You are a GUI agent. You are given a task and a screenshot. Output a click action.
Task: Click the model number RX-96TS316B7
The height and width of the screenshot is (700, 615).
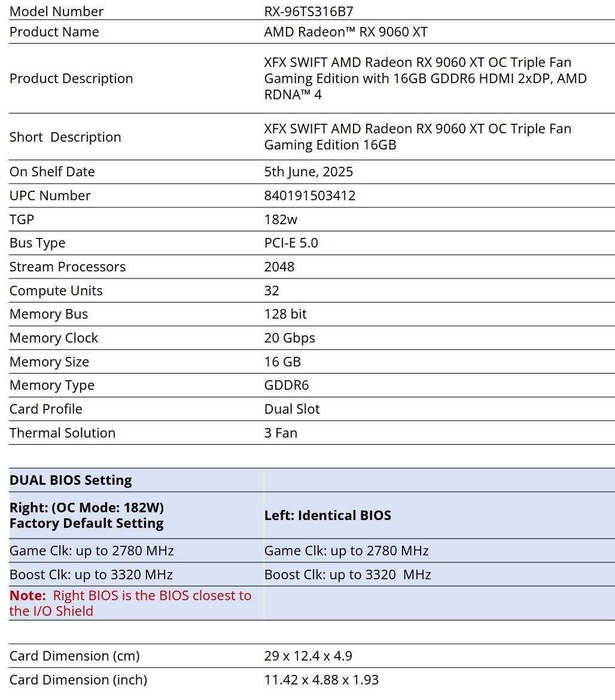(x=309, y=11)
